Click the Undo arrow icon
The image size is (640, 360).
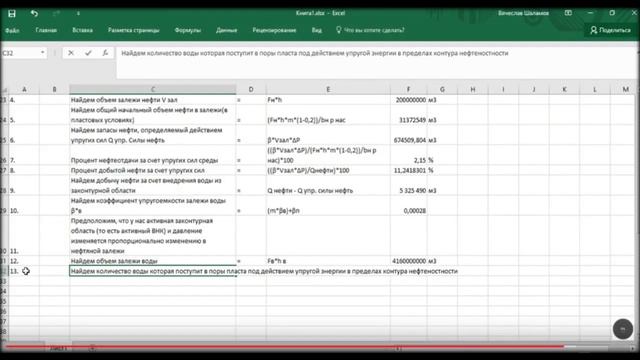[x=34, y=13]
